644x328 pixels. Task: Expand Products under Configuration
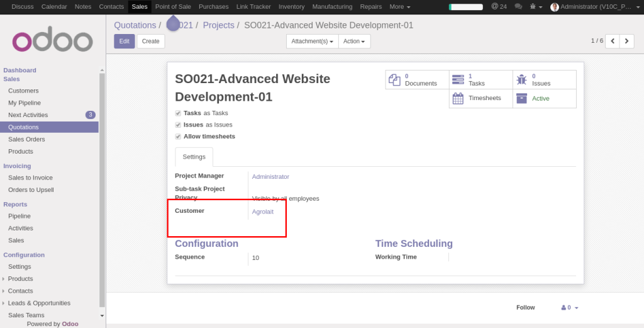(x=20, y=279)
